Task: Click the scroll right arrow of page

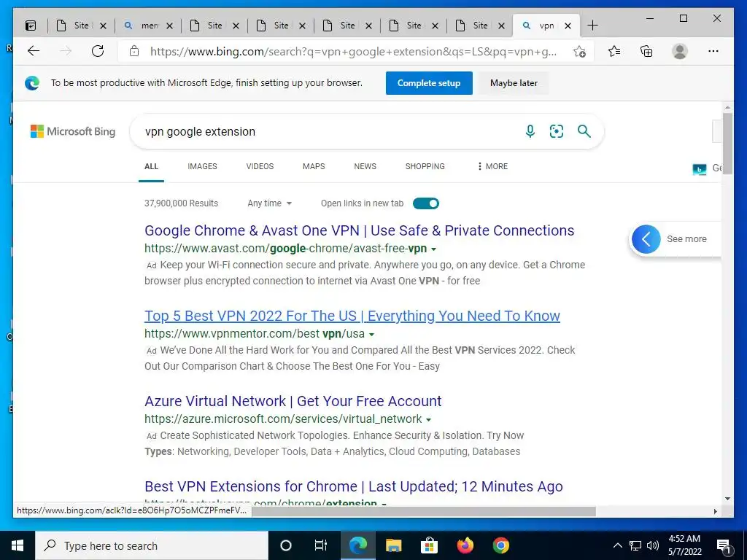Action: click(x=715, y=511)
